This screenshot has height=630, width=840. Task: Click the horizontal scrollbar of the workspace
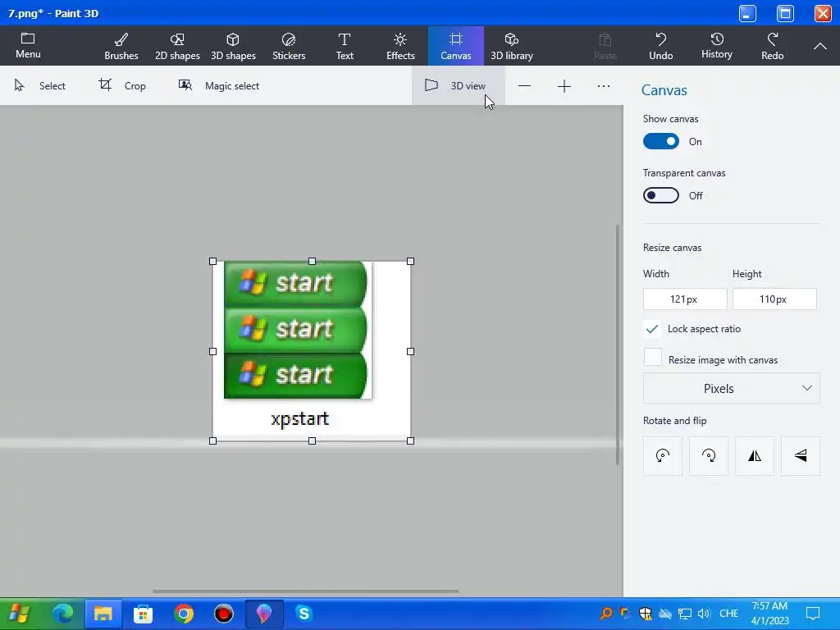tap(305, 591)
